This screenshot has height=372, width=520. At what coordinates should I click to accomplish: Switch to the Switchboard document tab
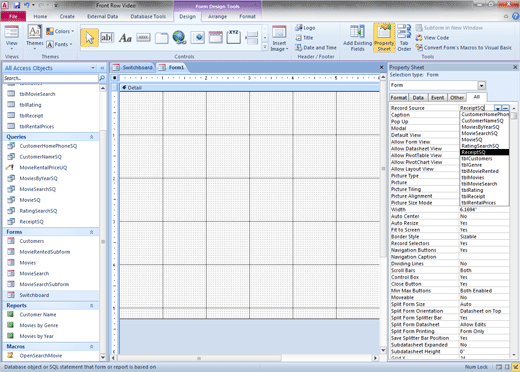coord(133,68)
